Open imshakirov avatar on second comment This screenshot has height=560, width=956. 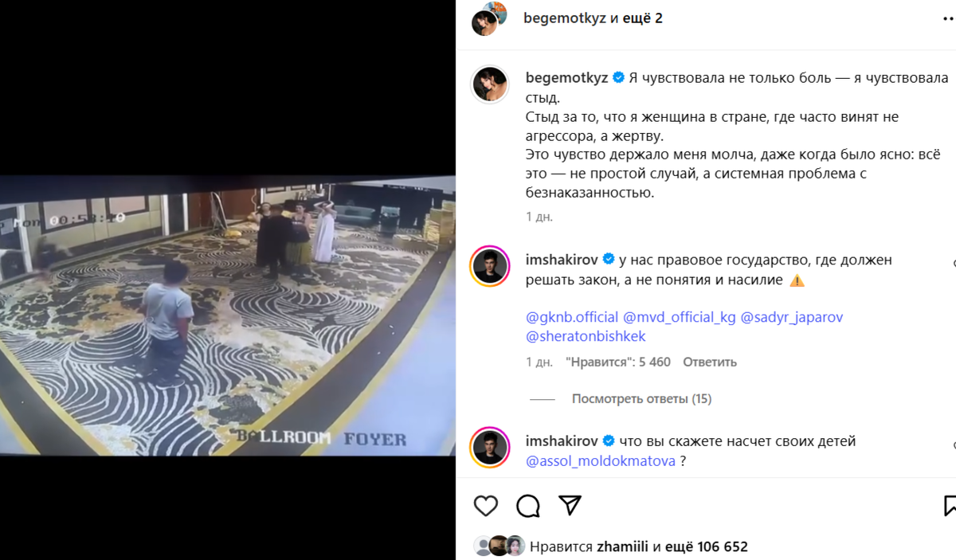(490, 447)
